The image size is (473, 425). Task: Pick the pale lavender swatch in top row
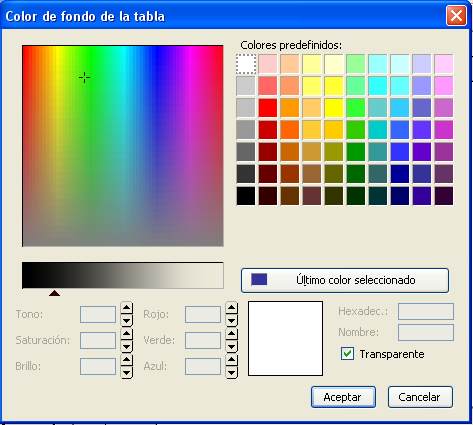tap(422, 64)
